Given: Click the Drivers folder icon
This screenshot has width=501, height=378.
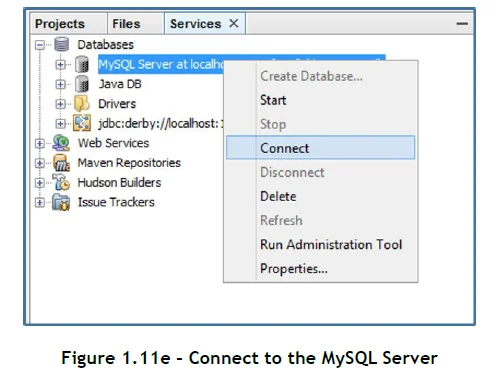Looking at the screenshot, I should [x=82, y=103].
